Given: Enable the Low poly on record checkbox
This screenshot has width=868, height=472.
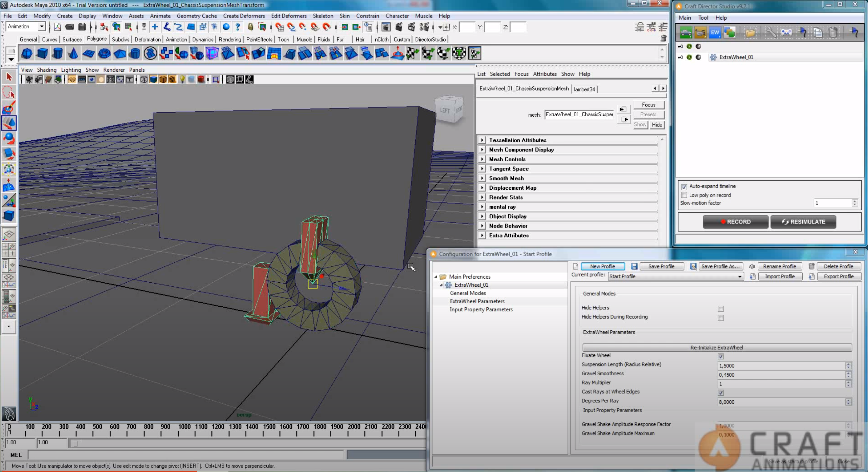Looking at the screenshot, I should point(684,195).
